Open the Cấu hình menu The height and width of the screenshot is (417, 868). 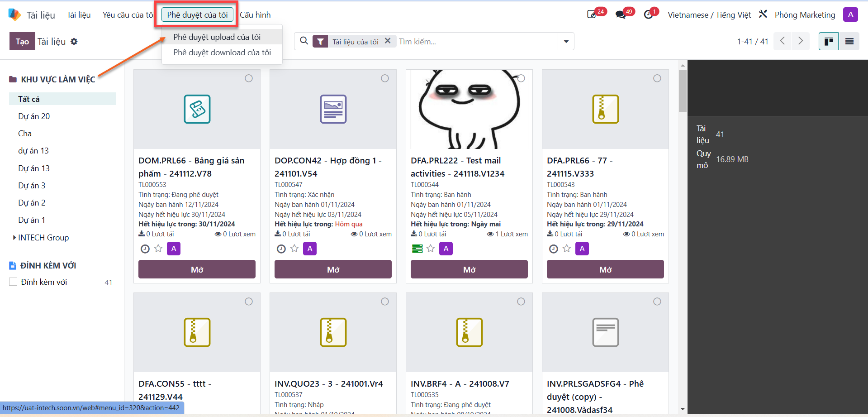255,14
